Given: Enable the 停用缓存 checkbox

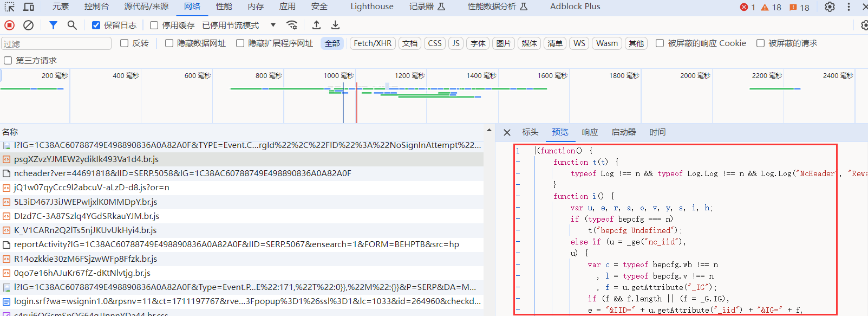Looking at the screenshot, I should click(154, 25).
